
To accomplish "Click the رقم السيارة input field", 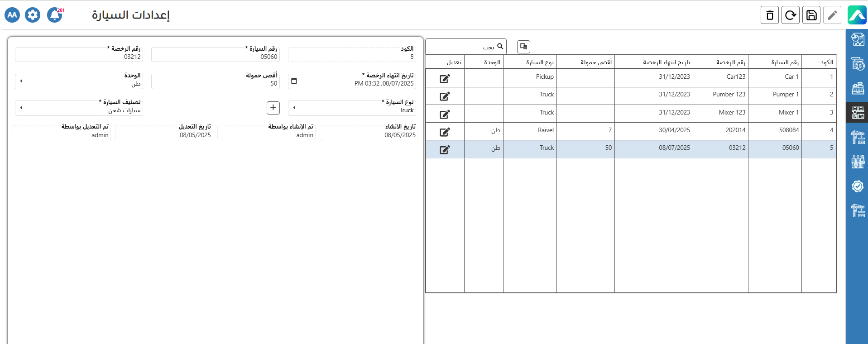I will point(216,57).
